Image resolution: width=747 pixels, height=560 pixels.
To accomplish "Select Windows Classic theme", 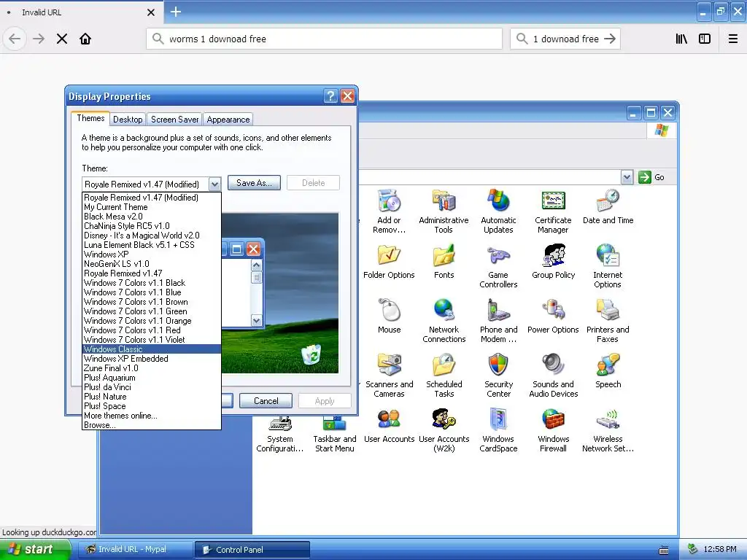I will [152, 349].
